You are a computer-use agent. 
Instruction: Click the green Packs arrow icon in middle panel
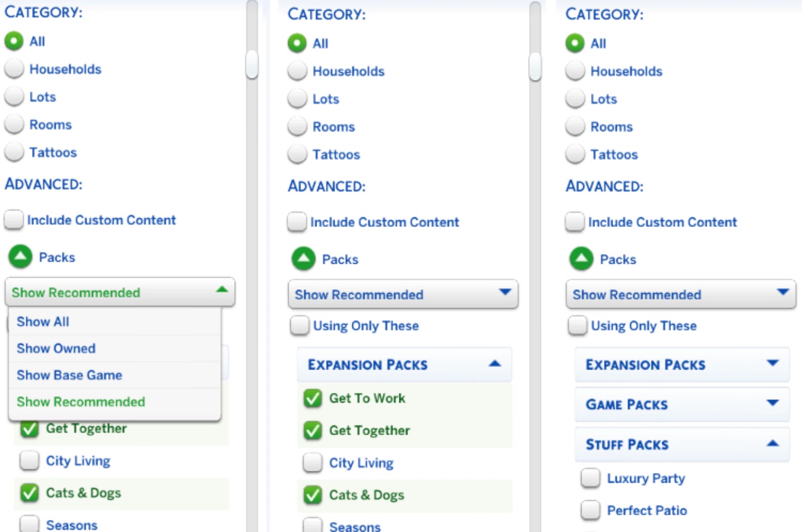click(303, 259)
